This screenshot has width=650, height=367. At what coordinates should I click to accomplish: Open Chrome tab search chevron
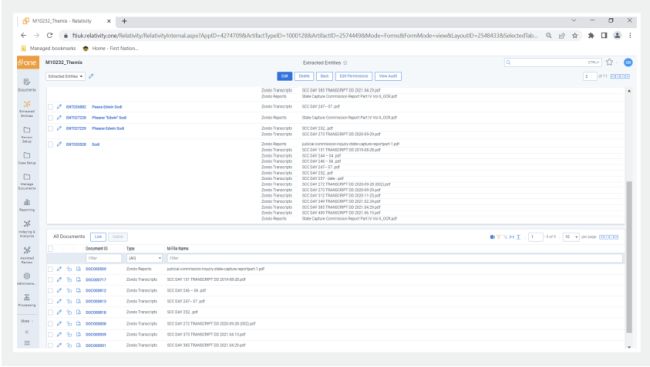click(574, 20)
